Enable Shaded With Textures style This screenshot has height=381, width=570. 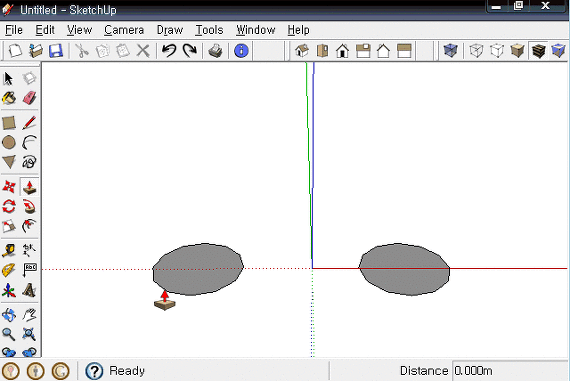(x=538, y=51)
